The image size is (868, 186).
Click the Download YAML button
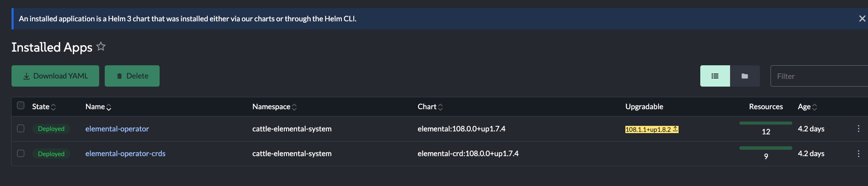pos(55,76)
